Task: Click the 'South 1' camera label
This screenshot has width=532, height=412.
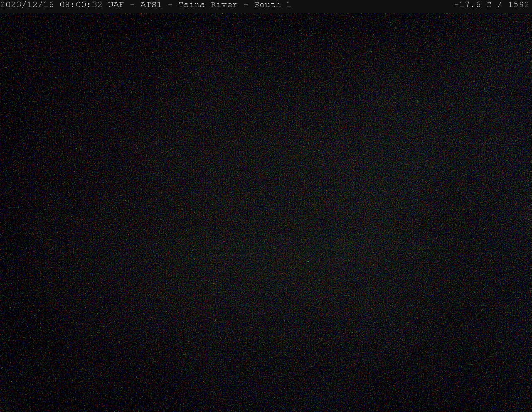Action: click(273, 5)
